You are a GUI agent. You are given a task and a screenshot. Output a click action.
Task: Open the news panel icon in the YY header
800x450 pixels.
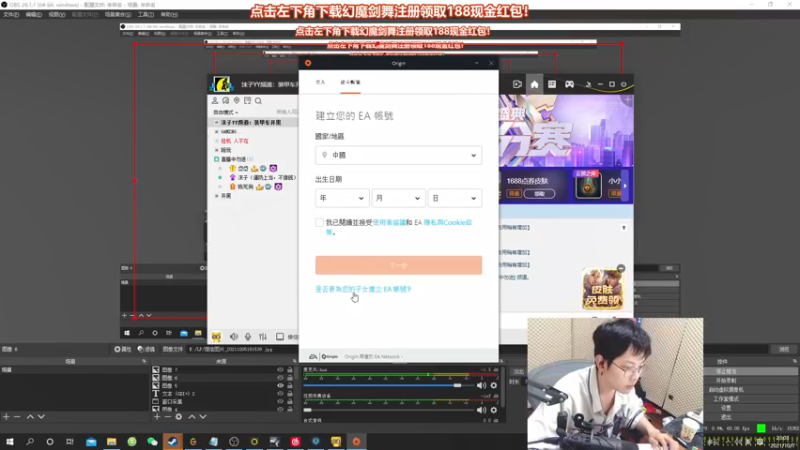(552, 84)
